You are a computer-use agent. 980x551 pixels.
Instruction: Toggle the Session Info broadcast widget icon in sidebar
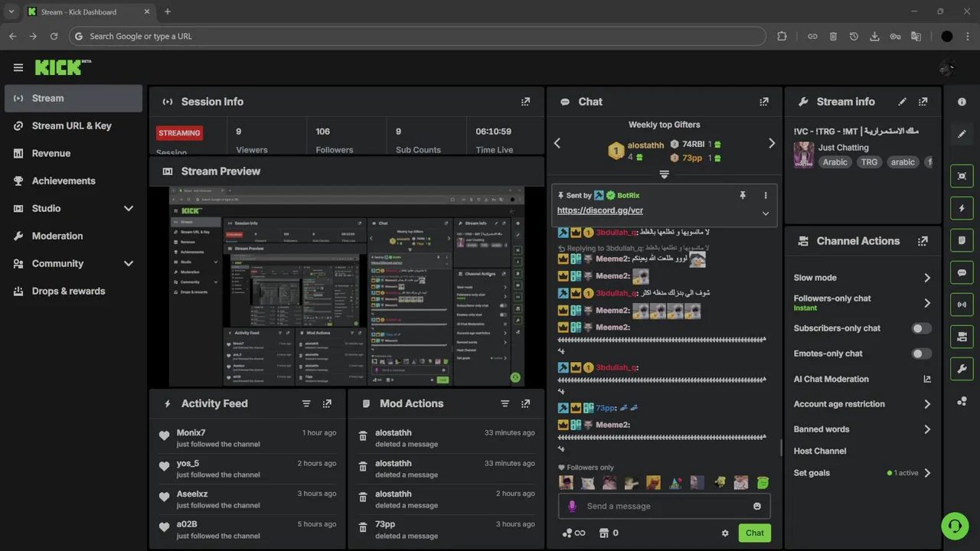pos(962,305)
